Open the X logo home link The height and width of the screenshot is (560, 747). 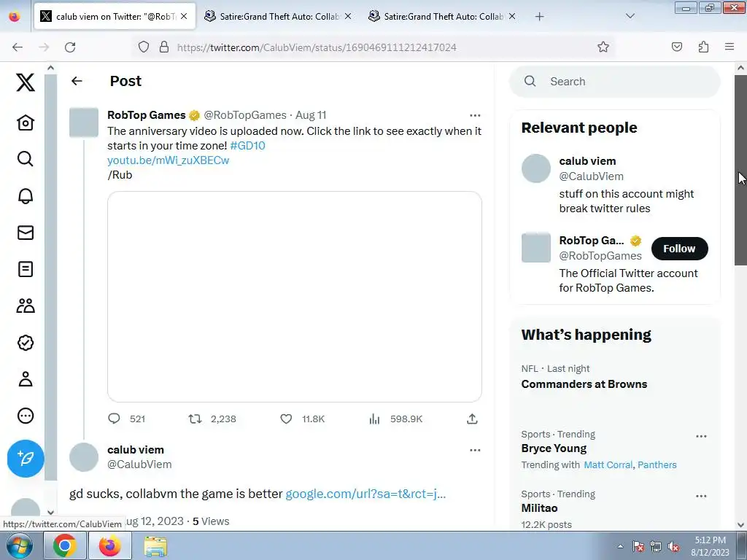26,82
